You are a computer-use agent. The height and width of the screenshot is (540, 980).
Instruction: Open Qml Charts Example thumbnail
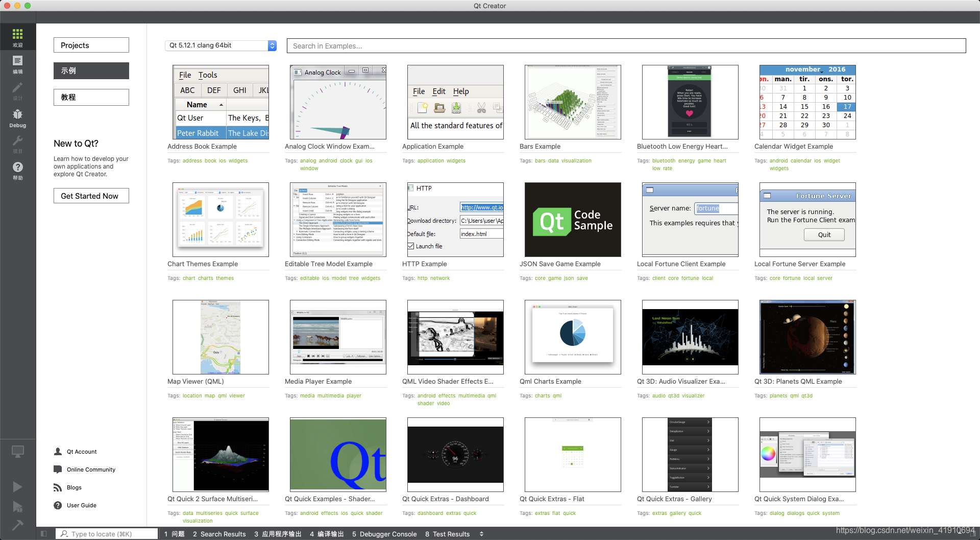[x=573, y=337]
